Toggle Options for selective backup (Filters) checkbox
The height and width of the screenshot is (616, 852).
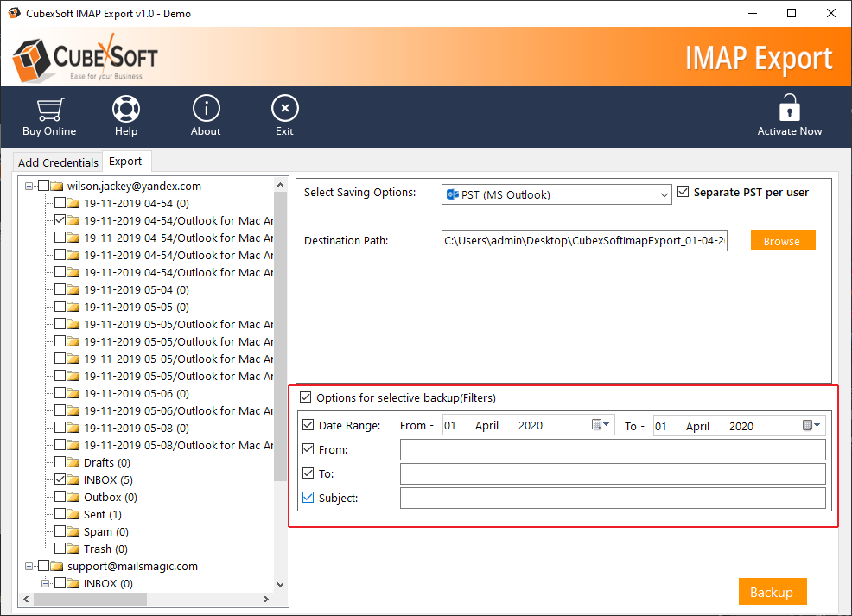(x=306, y=397)
